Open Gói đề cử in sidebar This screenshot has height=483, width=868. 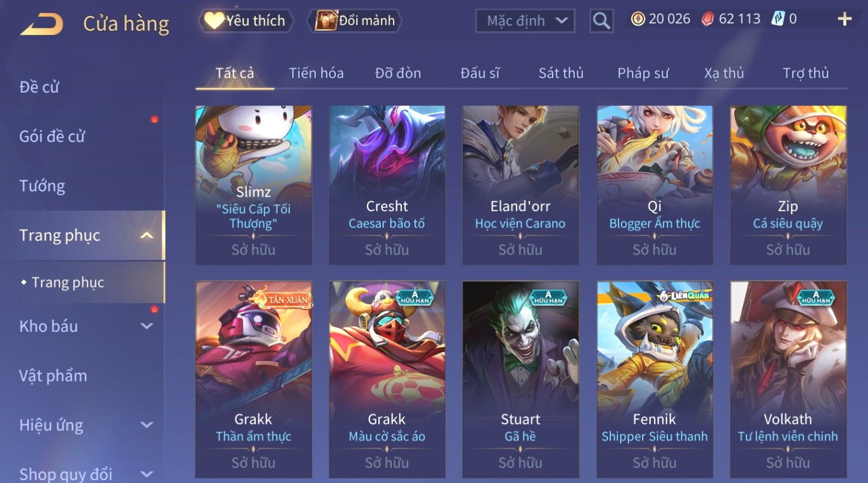pyautogui.click(x=52, y=137)
